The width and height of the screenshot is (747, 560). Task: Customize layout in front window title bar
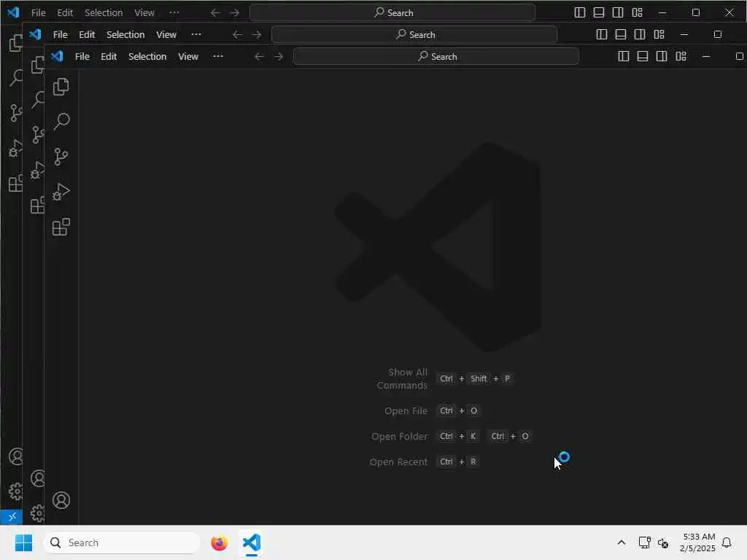coord(681,56)
